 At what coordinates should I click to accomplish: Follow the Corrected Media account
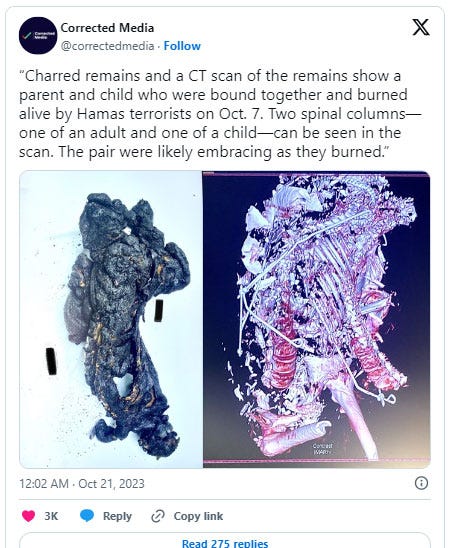point(182,46)
